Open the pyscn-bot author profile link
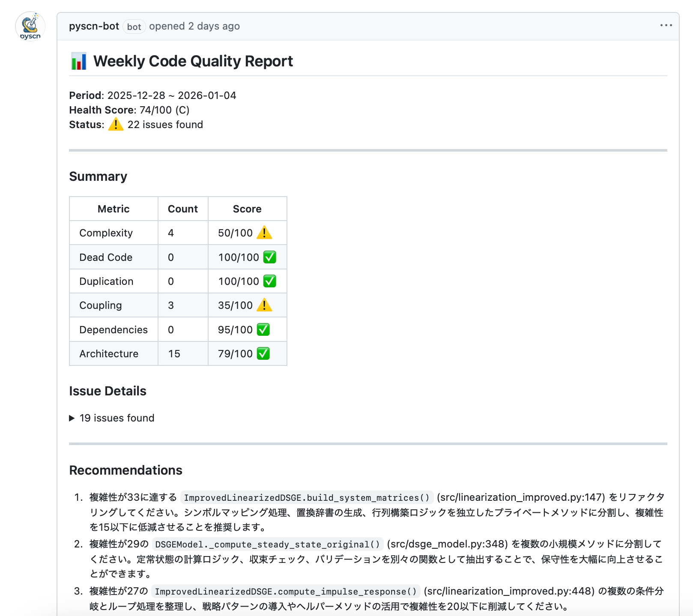This screenshot has width=693, height=616. click(94, 26)
